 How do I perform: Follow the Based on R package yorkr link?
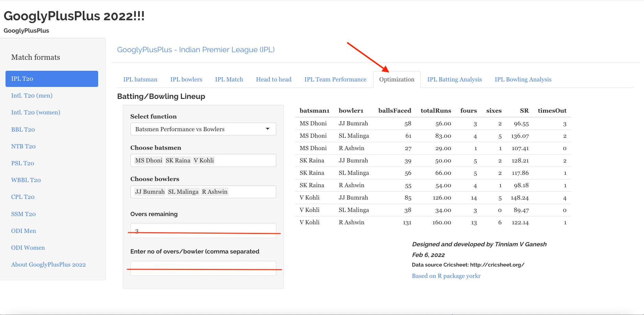click(446, 276)
